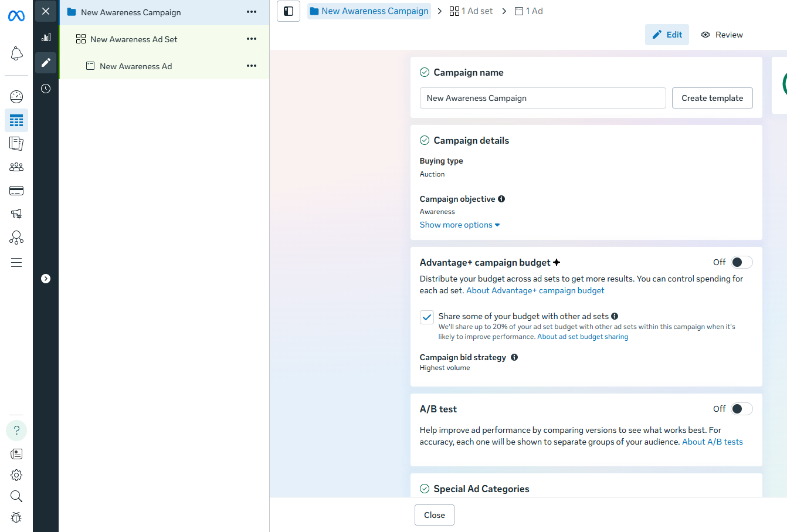Enable the A/B test toggle

click(741, 408)
